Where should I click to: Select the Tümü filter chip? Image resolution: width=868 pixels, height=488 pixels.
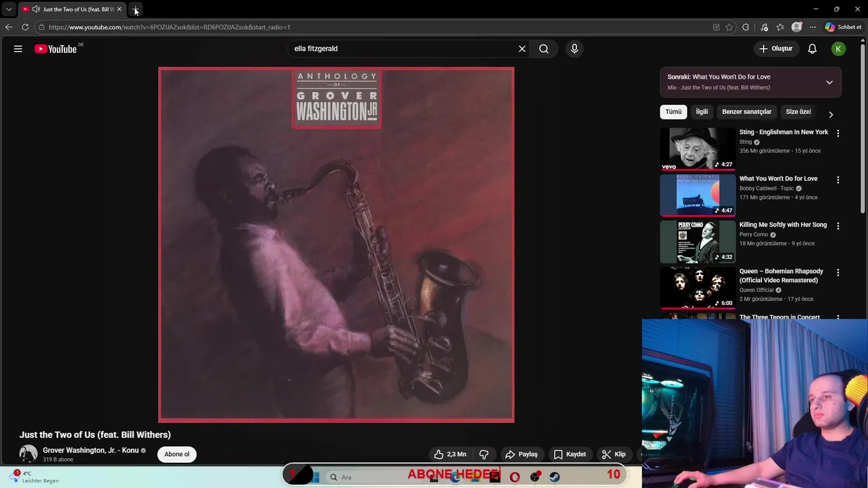tap(673, 112)
